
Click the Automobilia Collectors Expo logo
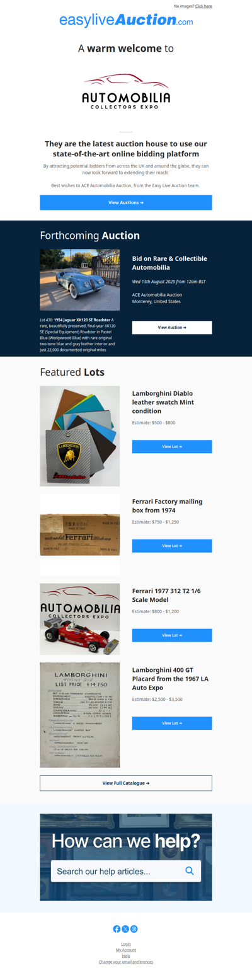126,92
